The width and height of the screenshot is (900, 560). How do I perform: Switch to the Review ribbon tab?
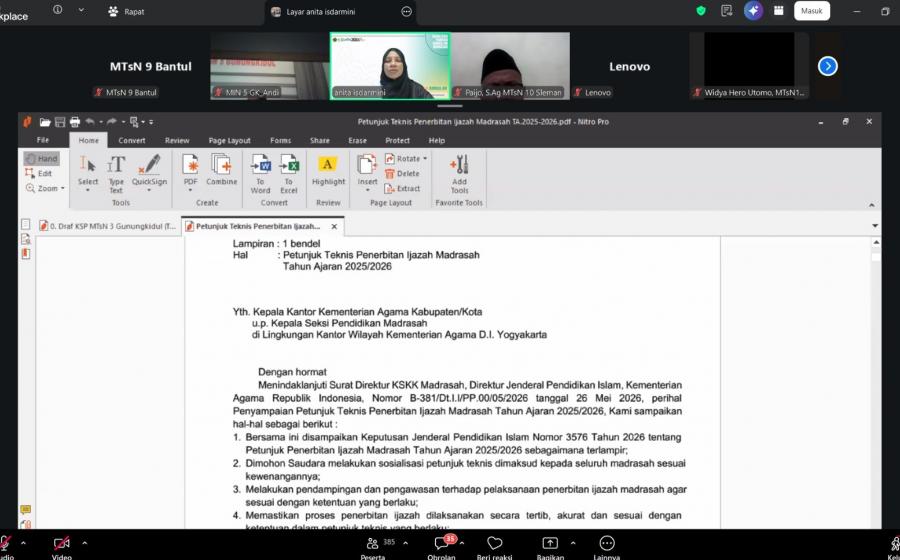[177, 140]
